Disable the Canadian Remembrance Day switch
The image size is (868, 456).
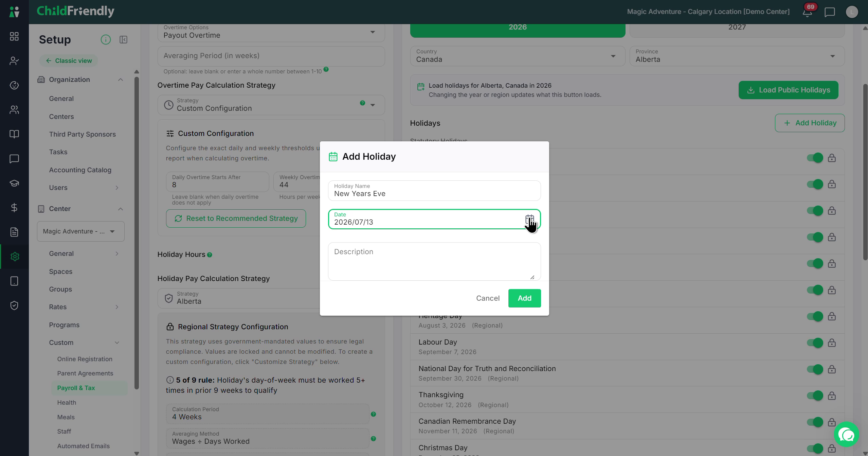point(815,422)
